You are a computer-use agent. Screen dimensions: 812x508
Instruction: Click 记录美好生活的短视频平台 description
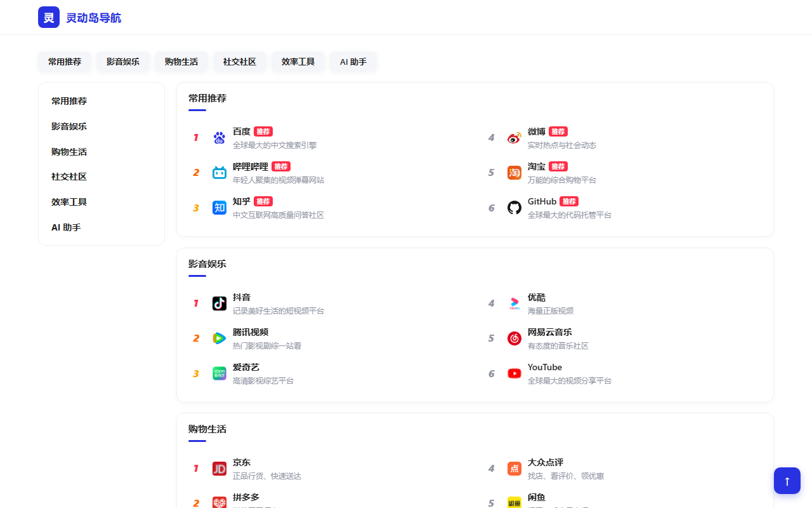(278, 311)
